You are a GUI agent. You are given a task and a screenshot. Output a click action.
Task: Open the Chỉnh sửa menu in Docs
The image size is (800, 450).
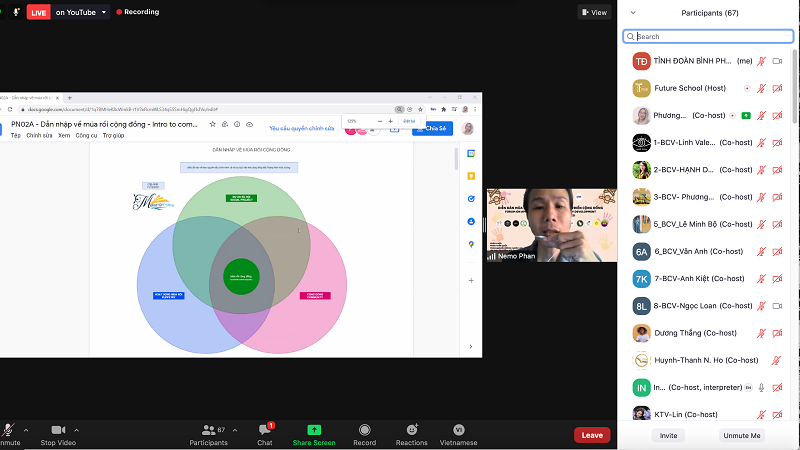pos(39,135)
